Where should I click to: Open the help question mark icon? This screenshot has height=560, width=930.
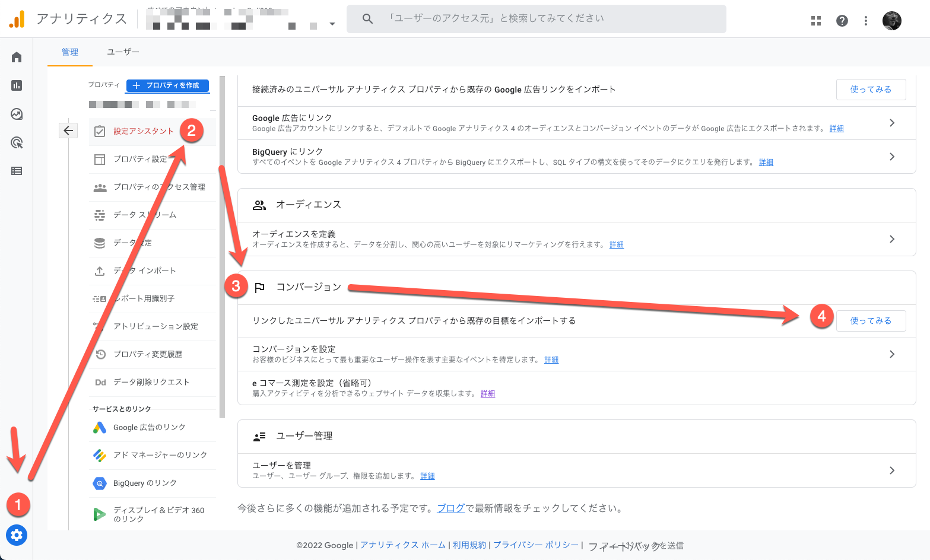(x=842, y=21)
